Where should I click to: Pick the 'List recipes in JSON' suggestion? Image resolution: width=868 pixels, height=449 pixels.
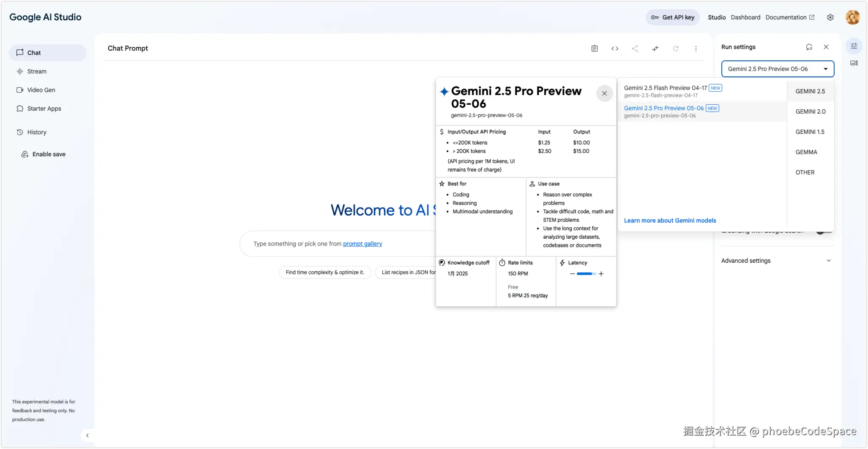(406, 272)
